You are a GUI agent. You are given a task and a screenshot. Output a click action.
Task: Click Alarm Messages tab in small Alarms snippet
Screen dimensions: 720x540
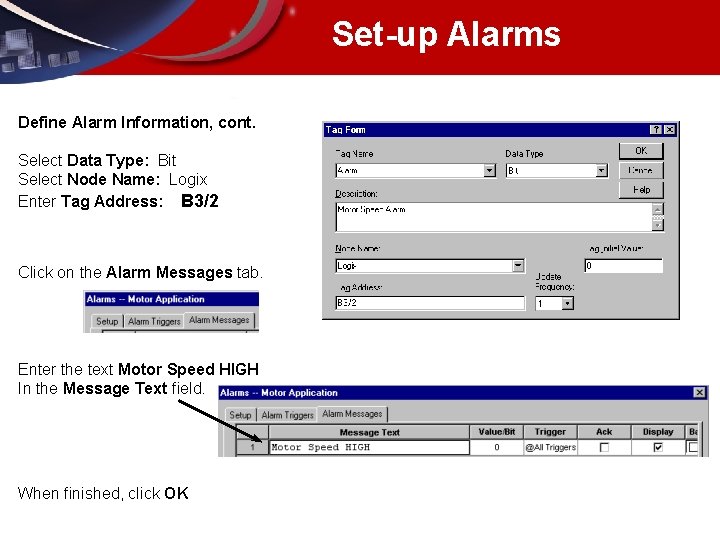(x=219, y=320)
